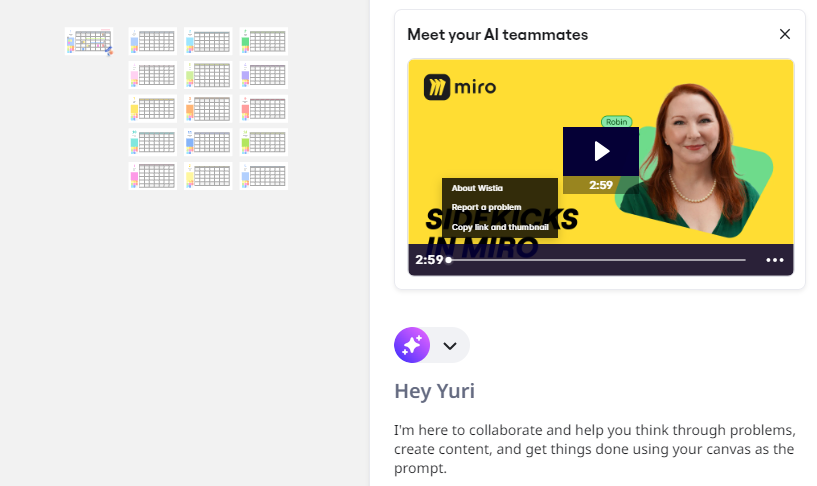Select the blue calendar frame numbered 11

(208, 142)
